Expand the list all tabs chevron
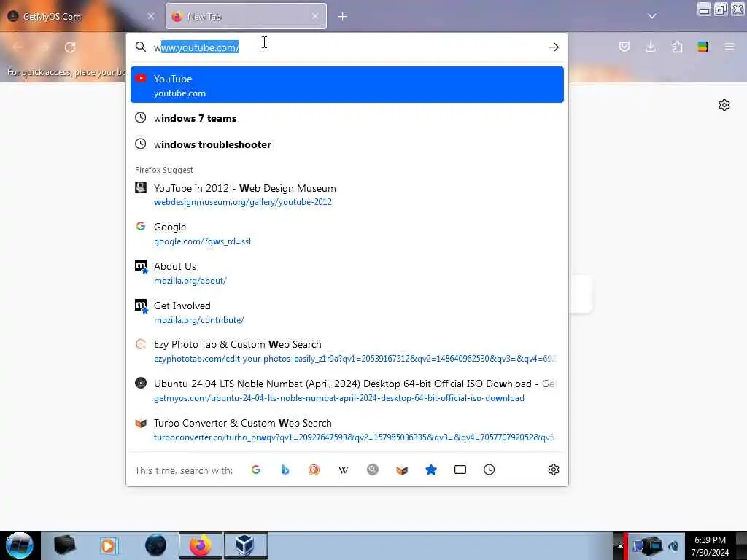Screen dimensions: 747x560 click(652, 16)
